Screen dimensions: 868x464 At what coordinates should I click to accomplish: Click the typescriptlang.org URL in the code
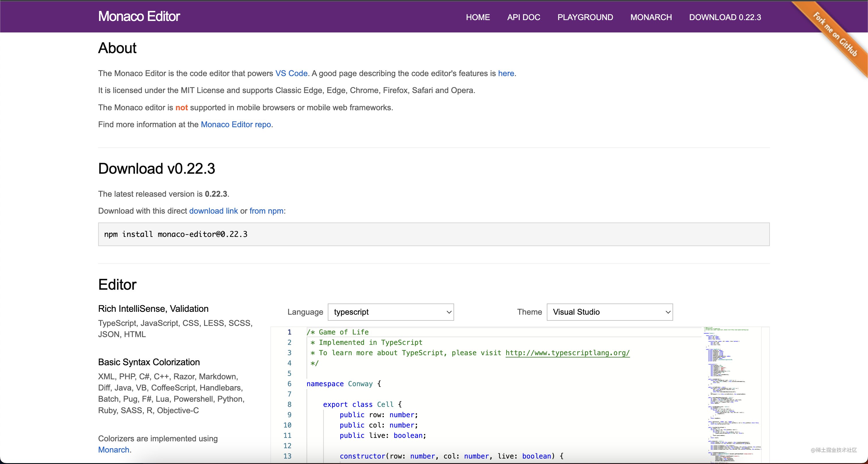point(567,353)
